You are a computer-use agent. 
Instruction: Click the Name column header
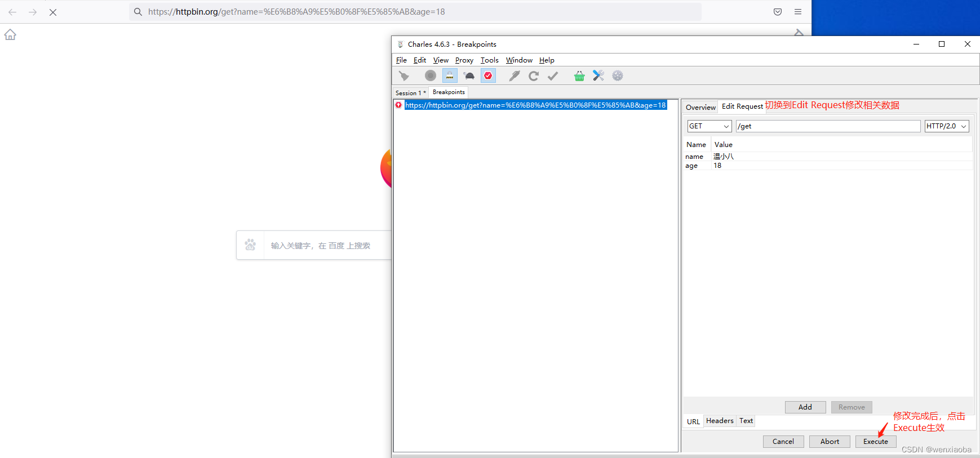(x=696, y=145)
